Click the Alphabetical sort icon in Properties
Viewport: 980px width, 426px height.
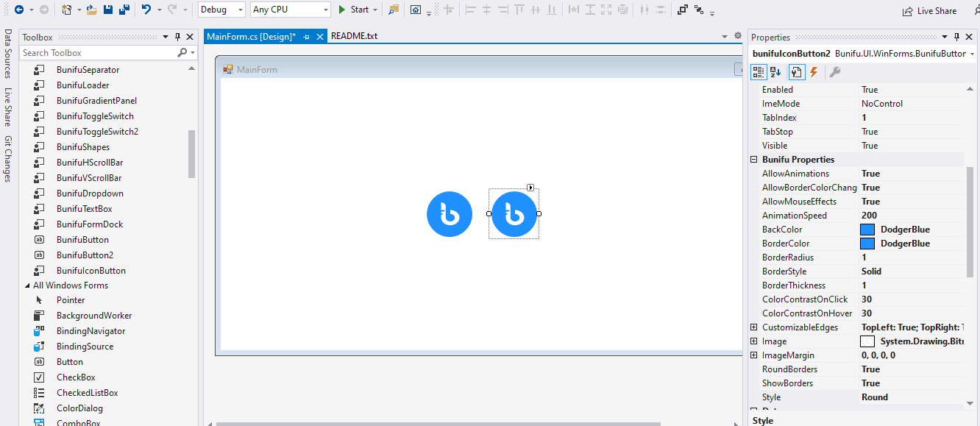click(775, 72)
